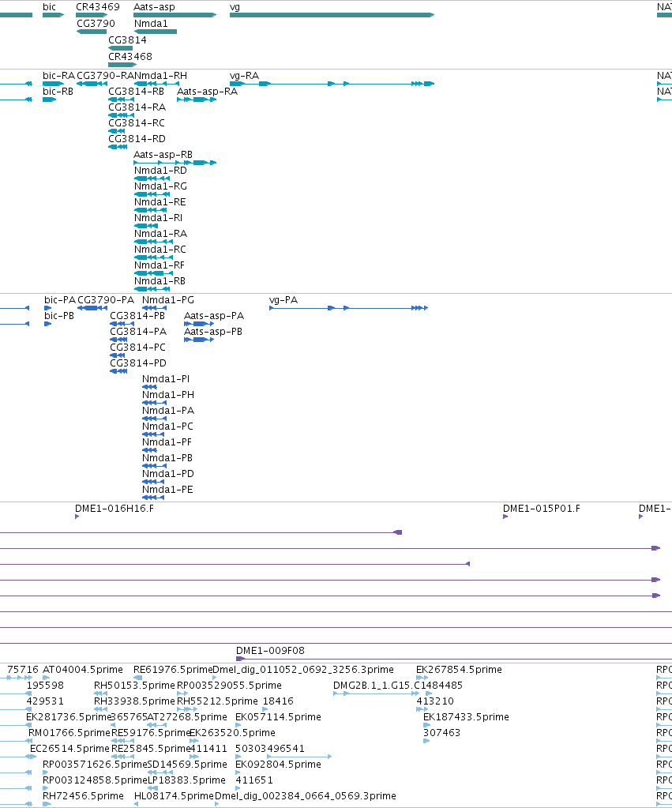Select protein bic-PA
Image resolution: width=672 pixels, height=808 pixels.
[x=60, y=300]
